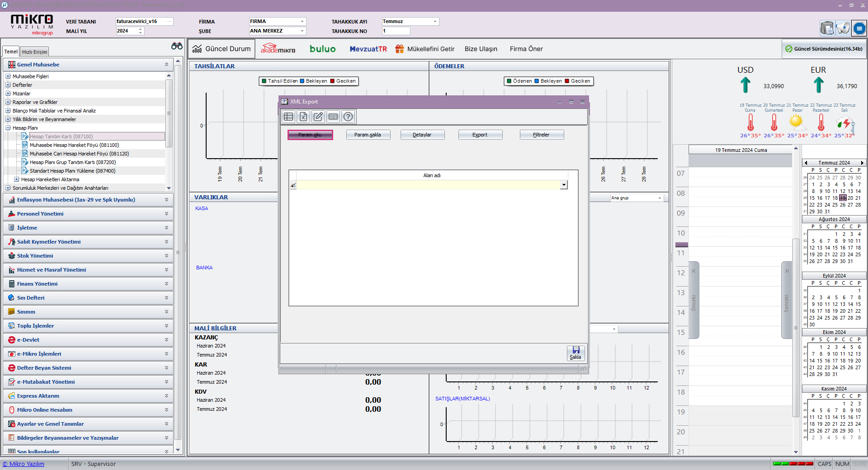Click the Detaylar button

coord(422,135)
